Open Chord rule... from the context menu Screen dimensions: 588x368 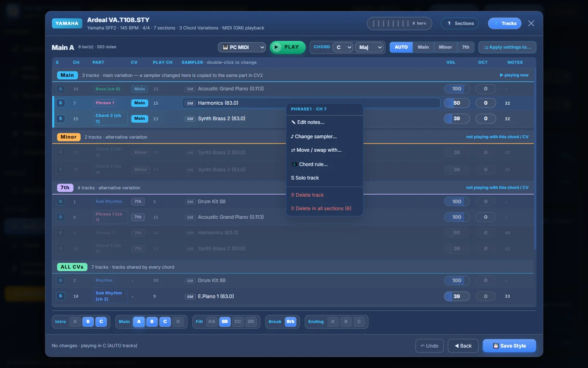(325, 164)
